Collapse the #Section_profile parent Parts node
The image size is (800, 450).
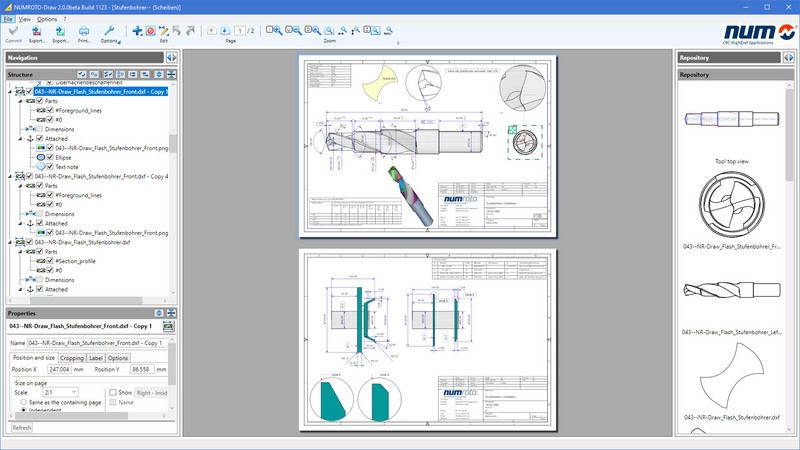coord(18,251)
